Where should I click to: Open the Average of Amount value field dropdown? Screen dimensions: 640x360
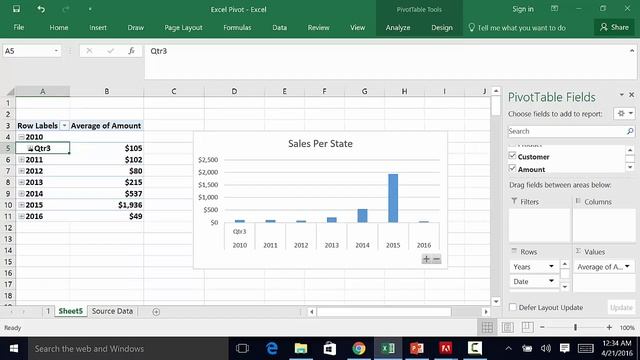pyautogui.click(x=627, y=267)
